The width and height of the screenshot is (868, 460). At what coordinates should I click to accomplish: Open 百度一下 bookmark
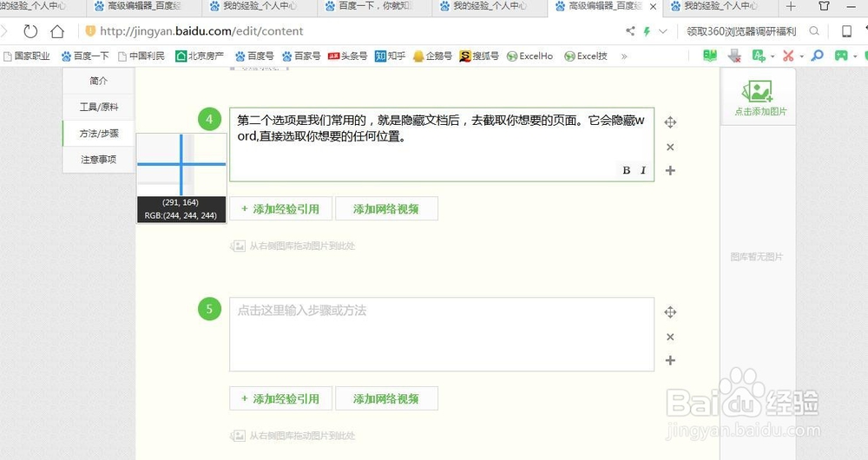[x=85, y=56]
